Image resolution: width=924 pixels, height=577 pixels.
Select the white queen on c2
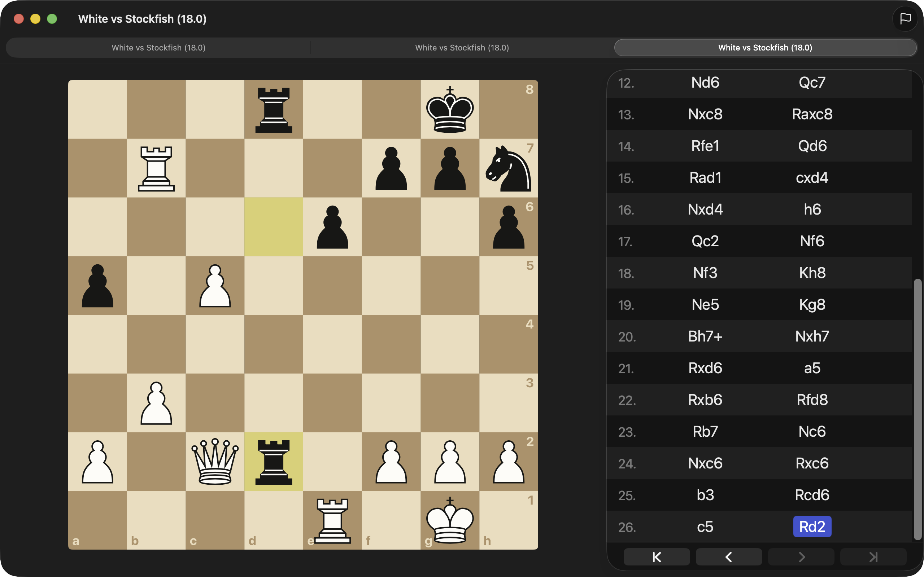[x=215, y=461]
